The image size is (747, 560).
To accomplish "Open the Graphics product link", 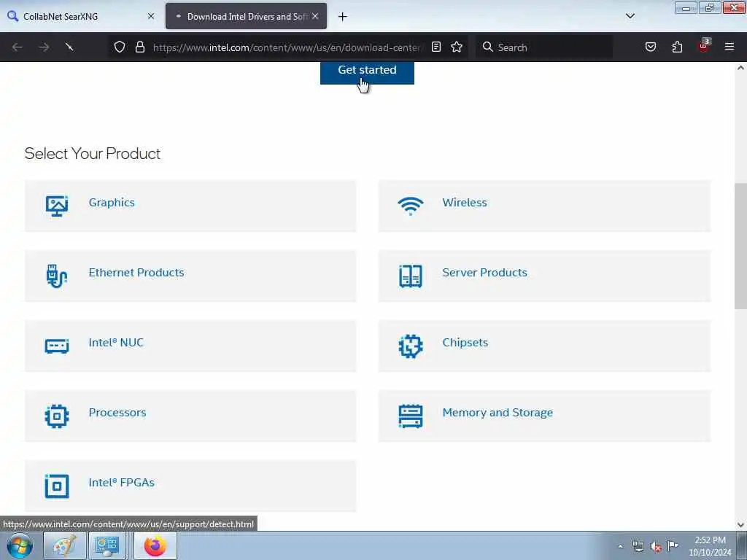I will (x=112, y=203).
